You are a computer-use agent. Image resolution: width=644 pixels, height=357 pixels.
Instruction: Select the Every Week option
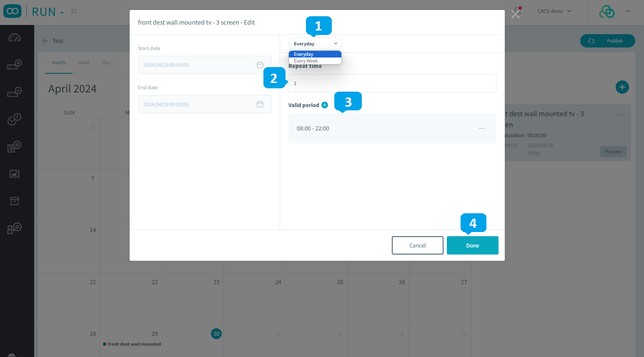coord(315,61)
